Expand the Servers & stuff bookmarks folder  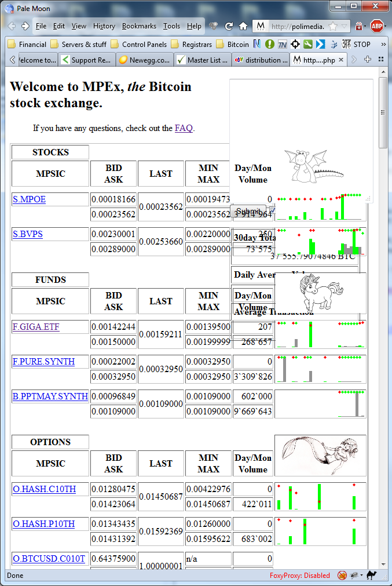[78, 45]
